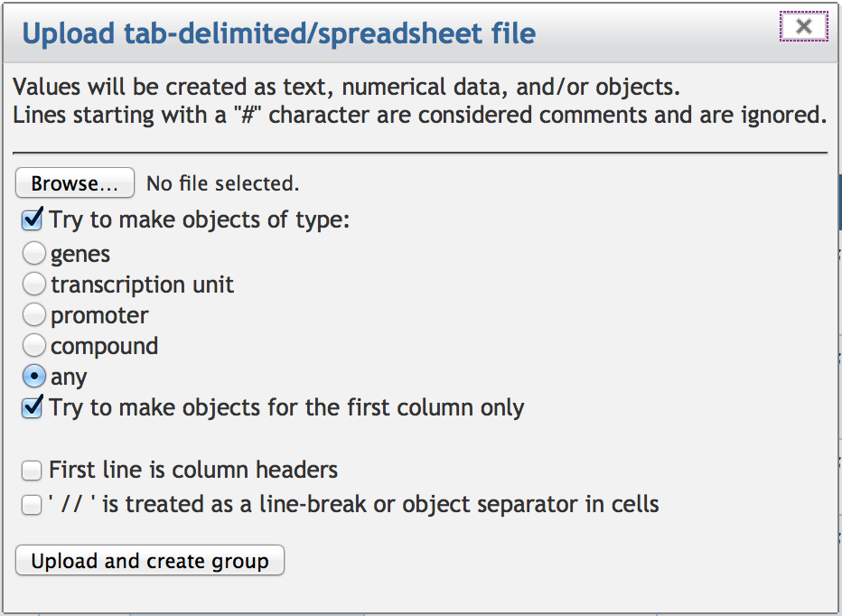Click the 'compound' option label text
842x616 pixels.
104,346
